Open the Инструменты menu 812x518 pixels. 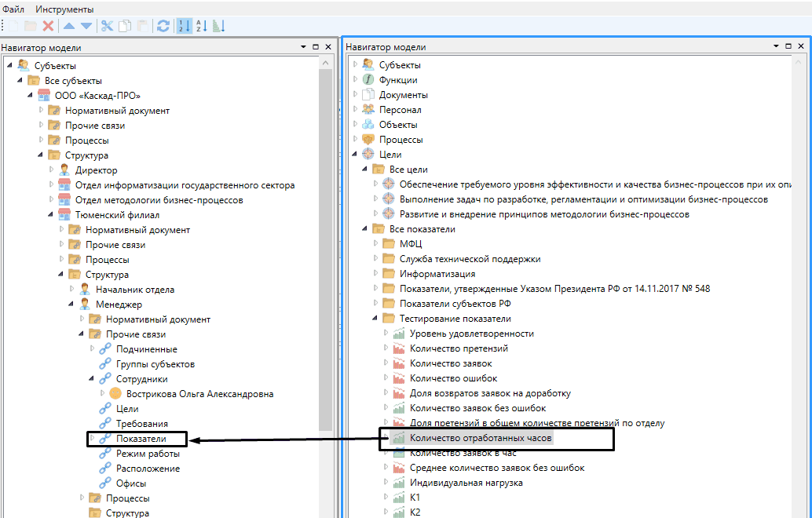[x=64, y=9]
